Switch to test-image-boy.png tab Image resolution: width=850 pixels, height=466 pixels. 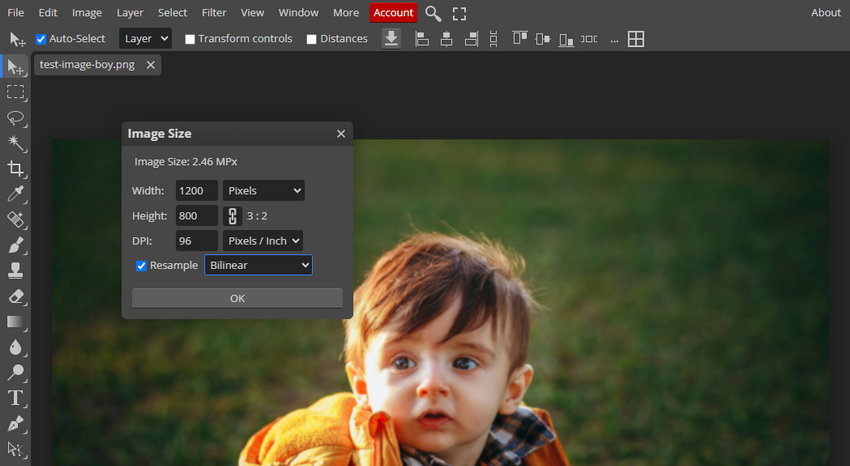[87, 64]
